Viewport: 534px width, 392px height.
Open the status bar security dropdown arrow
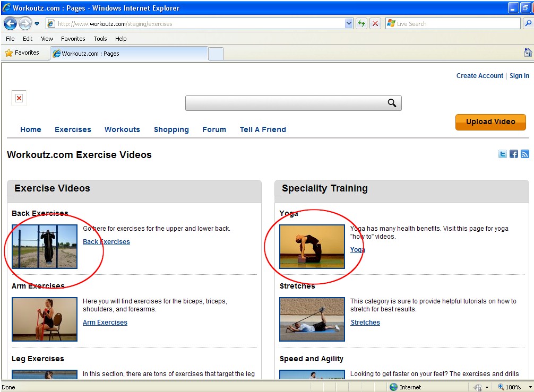487,388
